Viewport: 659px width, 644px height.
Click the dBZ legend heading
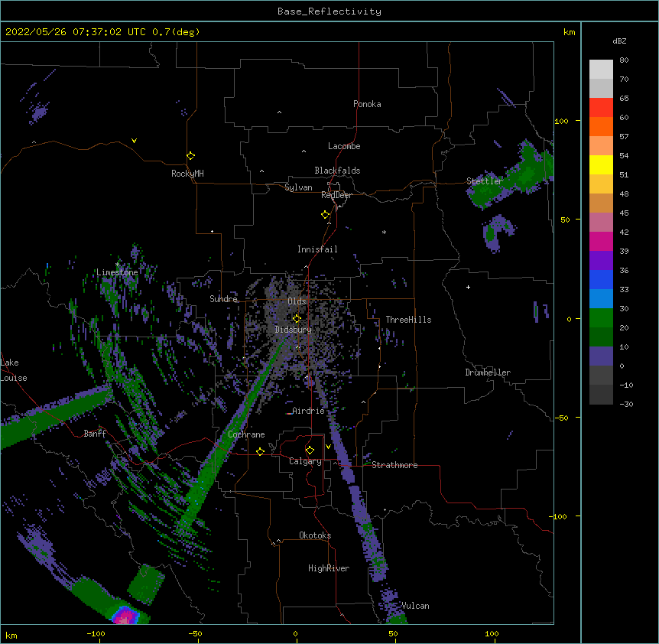pyautogui.click(x=619, y=41)
